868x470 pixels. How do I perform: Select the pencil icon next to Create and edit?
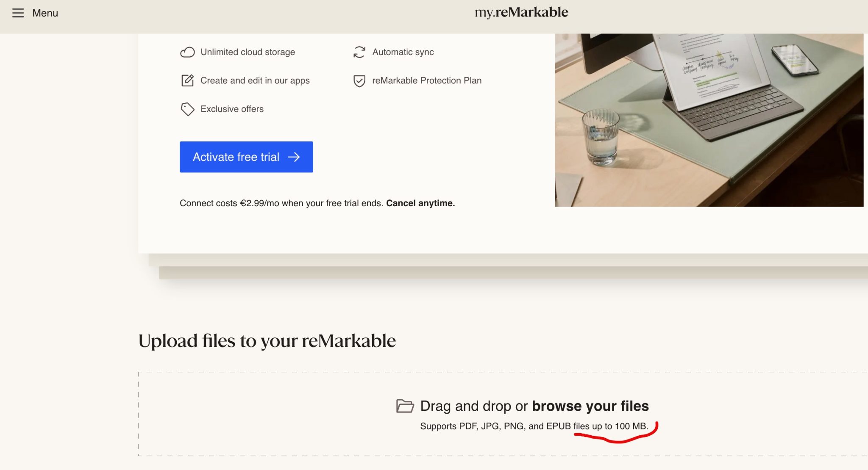[x=188, y=80]
